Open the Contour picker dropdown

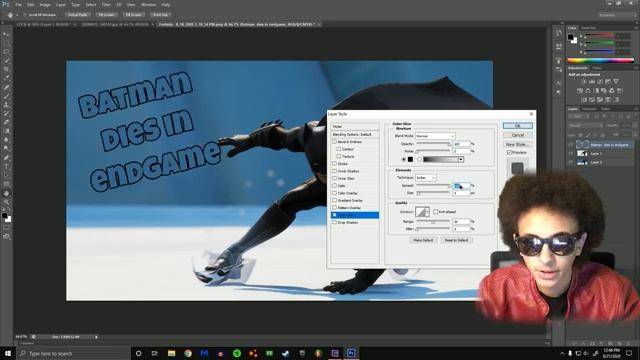click(x=427, y=212)
